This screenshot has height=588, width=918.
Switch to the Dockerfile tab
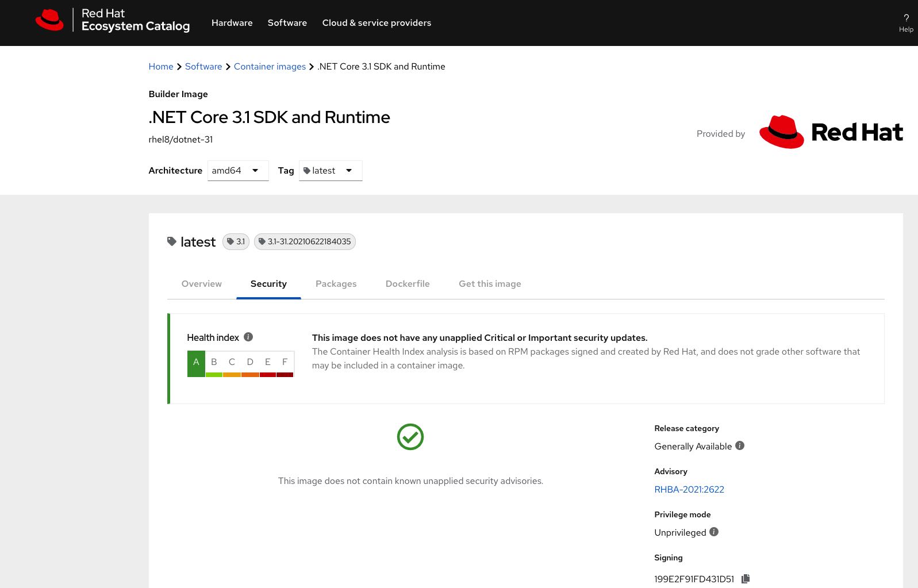[408, 284]
